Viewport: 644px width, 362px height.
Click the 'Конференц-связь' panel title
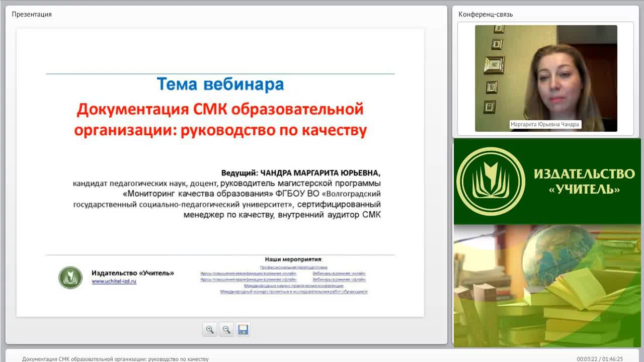coord(486,14)
